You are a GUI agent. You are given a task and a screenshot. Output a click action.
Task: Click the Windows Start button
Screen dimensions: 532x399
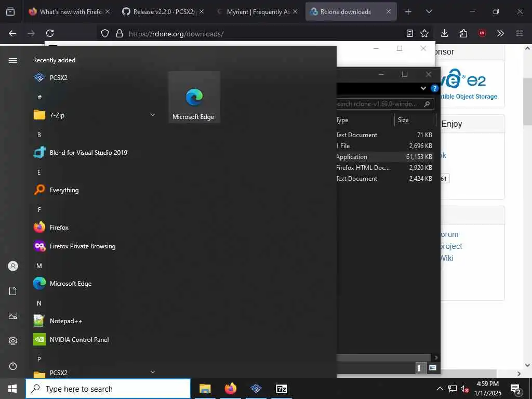click(x=12, y=389)
